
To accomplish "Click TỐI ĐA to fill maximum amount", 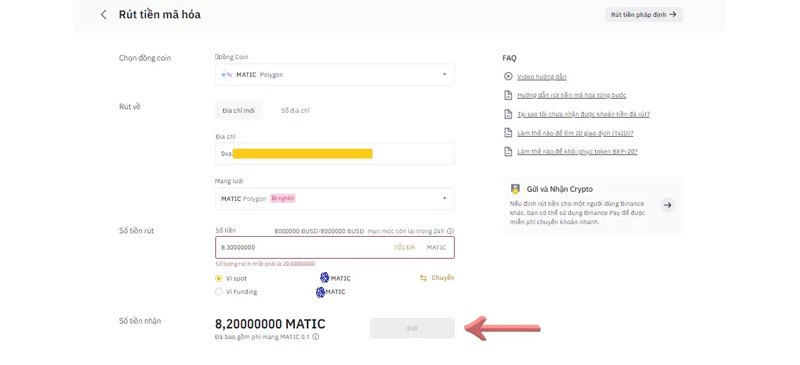I will click(404, 248).
